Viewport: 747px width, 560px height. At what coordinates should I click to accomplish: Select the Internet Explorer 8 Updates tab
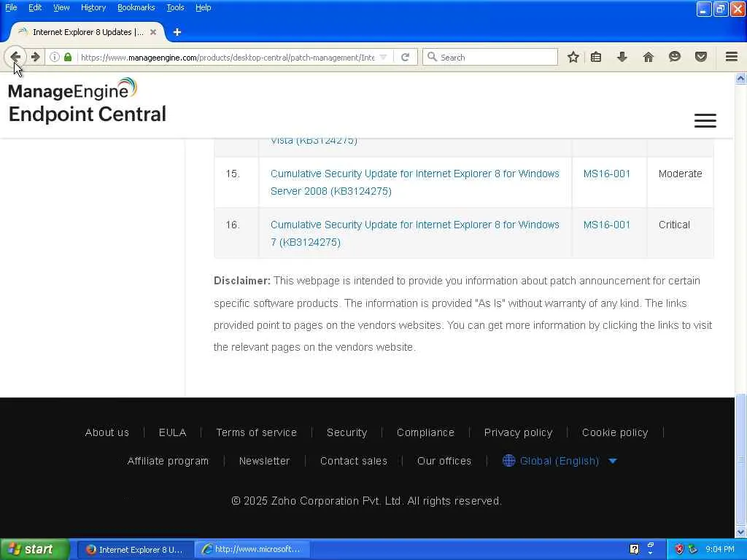(x=88, y=32)
